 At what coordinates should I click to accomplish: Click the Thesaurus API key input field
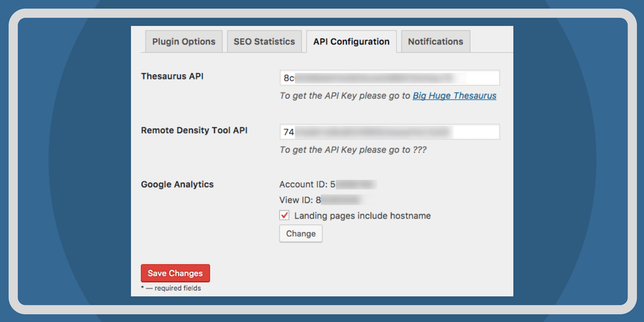[x=389, y=78]
